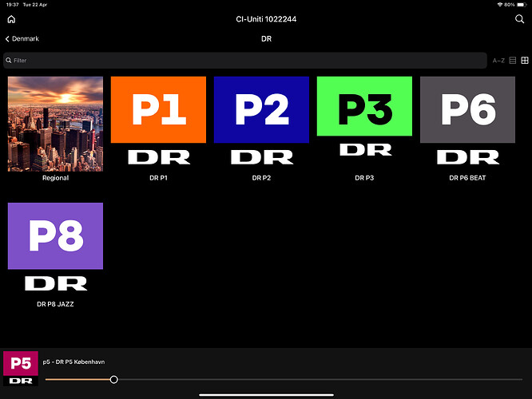Tune in to DR P8 JAZZ
Screen dimensions: 532x399
tap(55, 247)
